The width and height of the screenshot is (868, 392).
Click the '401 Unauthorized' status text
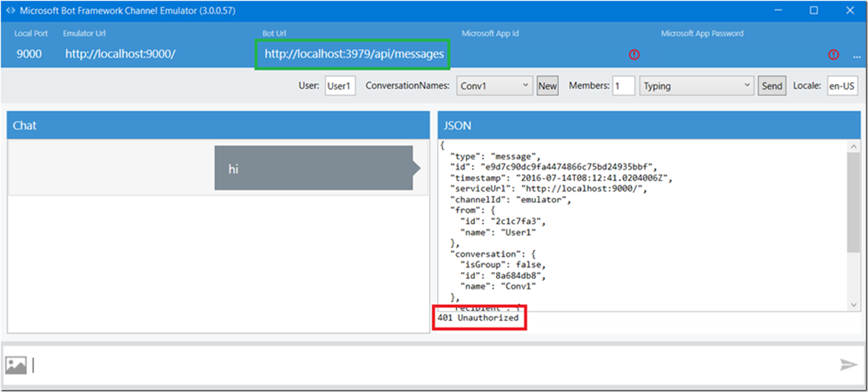pos(478,318)
